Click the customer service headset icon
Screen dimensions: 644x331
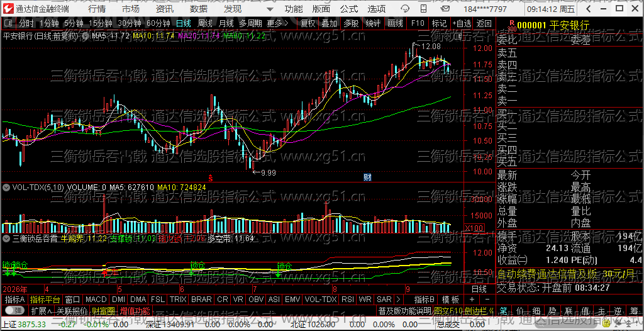pos(405,9)
